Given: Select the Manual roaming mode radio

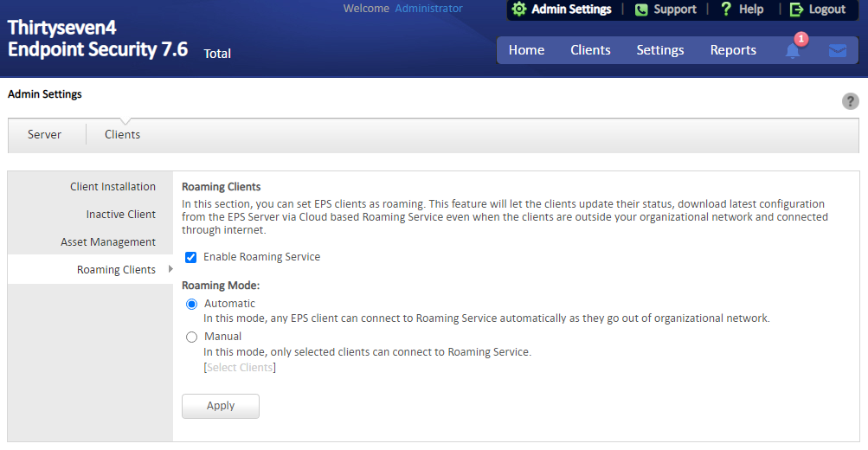Looking at the screenshot, I should point(191,337).
